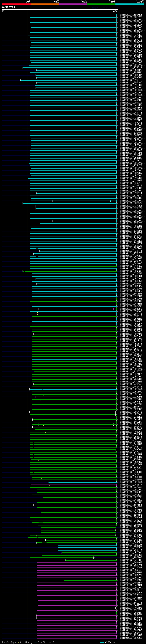The image size is (146, 644).
Task: Open hit UniRef100_Q9CAA0
Action: click(x=131, y=22)
